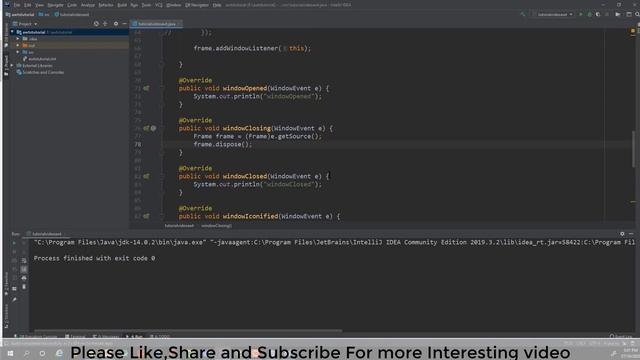Click override gutter icon beside windowClosed
This screenshot has height=360, width=640.
[x=146, y=176]
